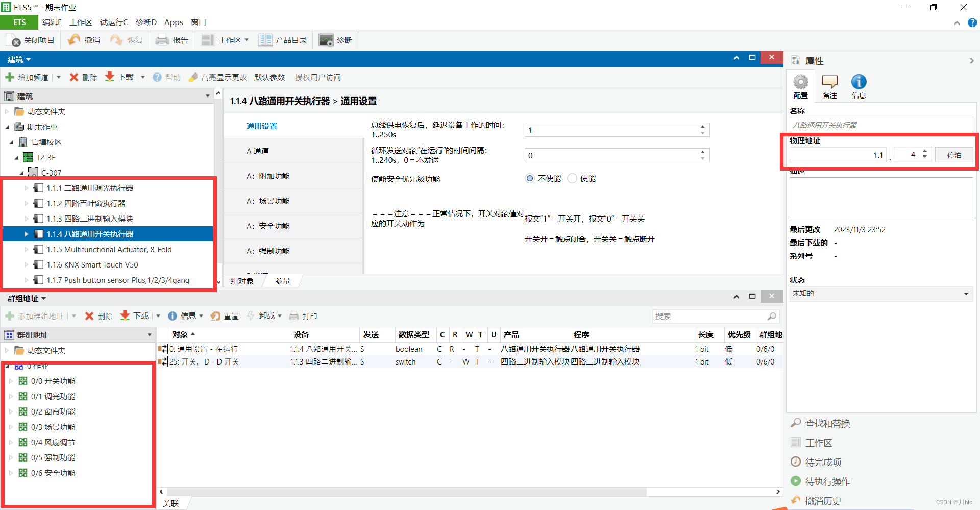Open the 试运行C menu
The image size is (980, 510).
click(x=114, y=22)
